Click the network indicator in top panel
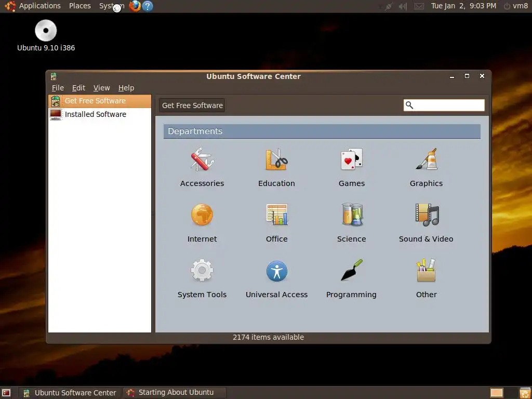This screenshot has width=532, height=399. click(x=389, y=6)
